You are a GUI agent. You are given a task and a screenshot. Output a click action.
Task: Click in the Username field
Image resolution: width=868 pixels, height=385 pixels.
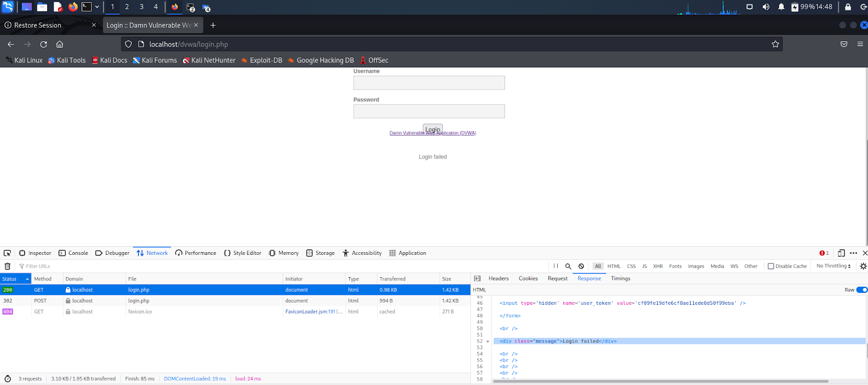click(429, 83)
